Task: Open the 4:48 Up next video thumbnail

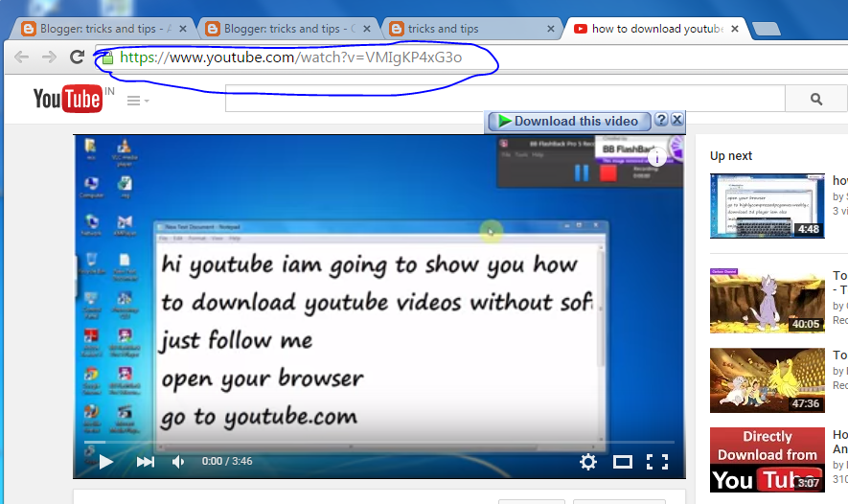Action: pos(768,206)
